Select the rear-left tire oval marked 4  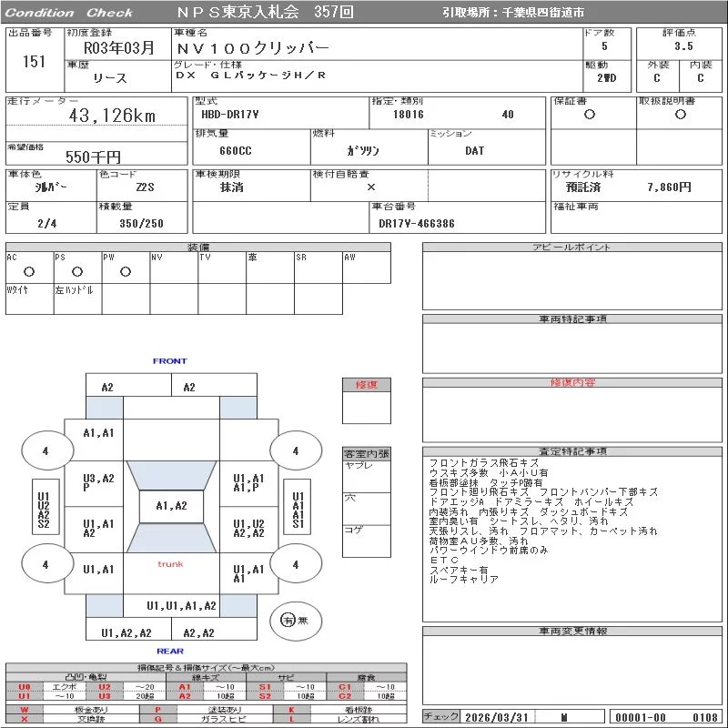[47, 564]
